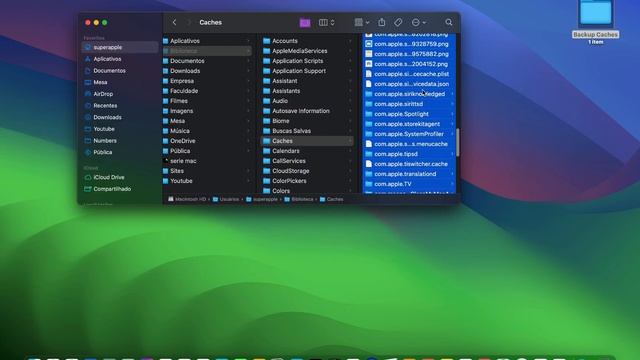
Task: Expand the Aplicativos column chevron
Action: point(248,41)
